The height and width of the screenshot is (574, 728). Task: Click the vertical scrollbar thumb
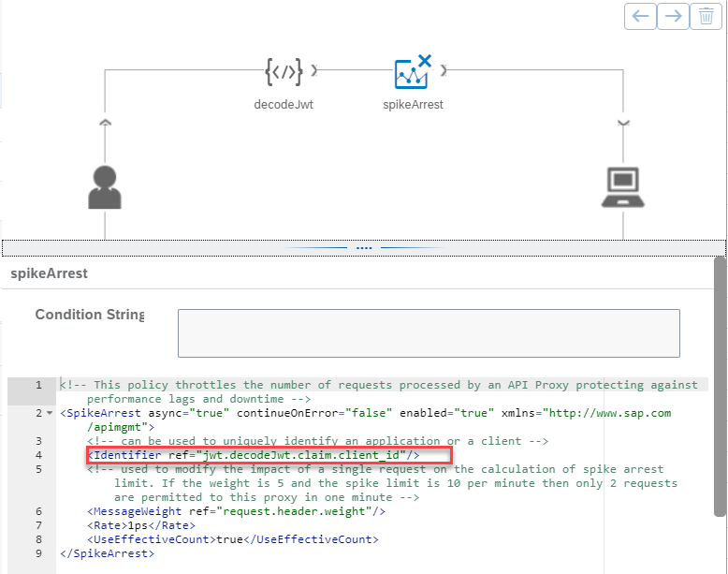[x=720, y=387]
